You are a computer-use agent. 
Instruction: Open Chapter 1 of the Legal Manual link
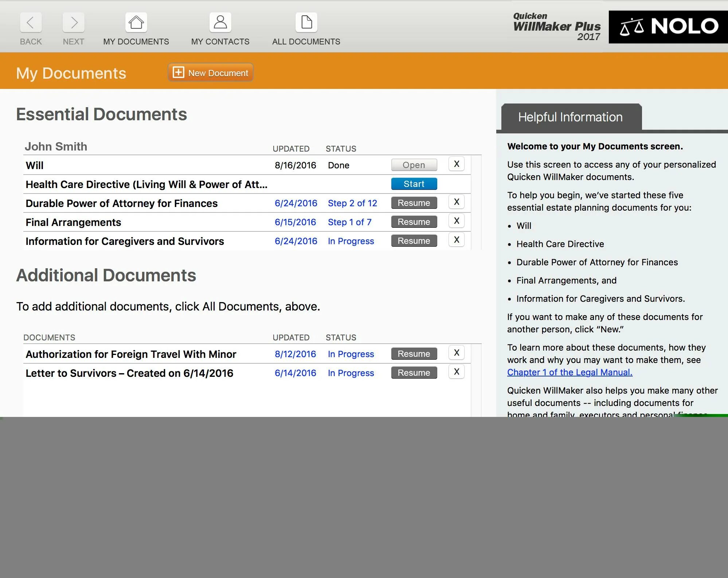click(570, 372)
